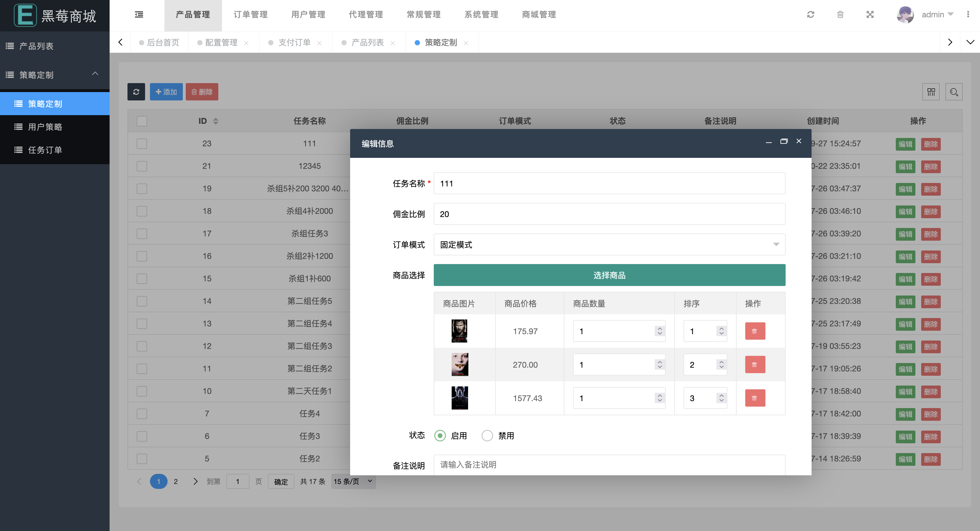This screenshot has width=980, height=531.
Task: Check the checkbox for row ID 23
Action: [x=142, y=143]
